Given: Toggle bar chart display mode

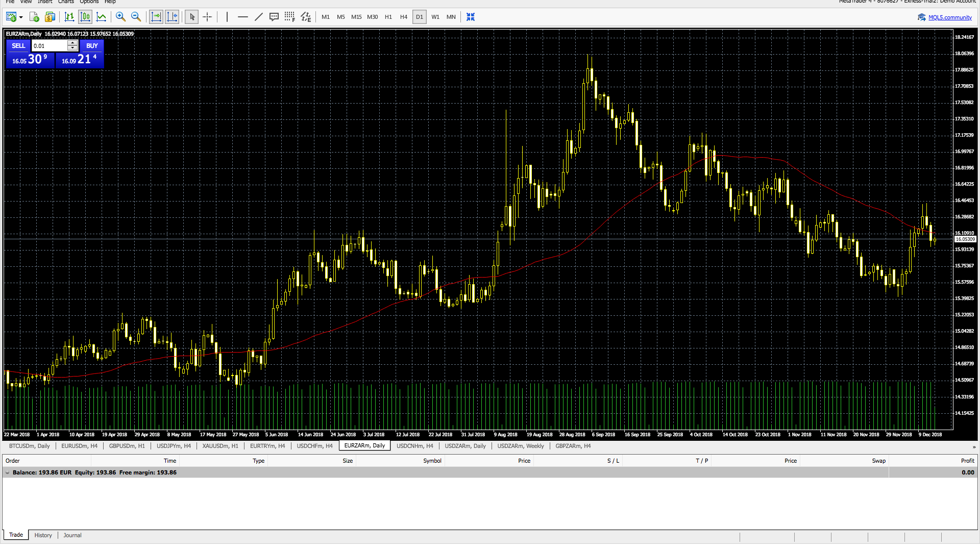Looking at the screenshot, I should click(x=69, y=17).
